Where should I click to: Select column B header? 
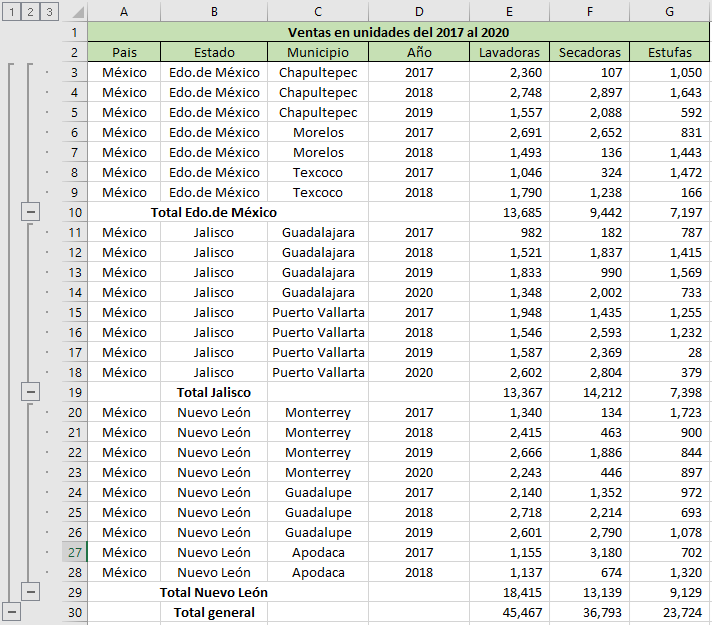coord(214,11)
